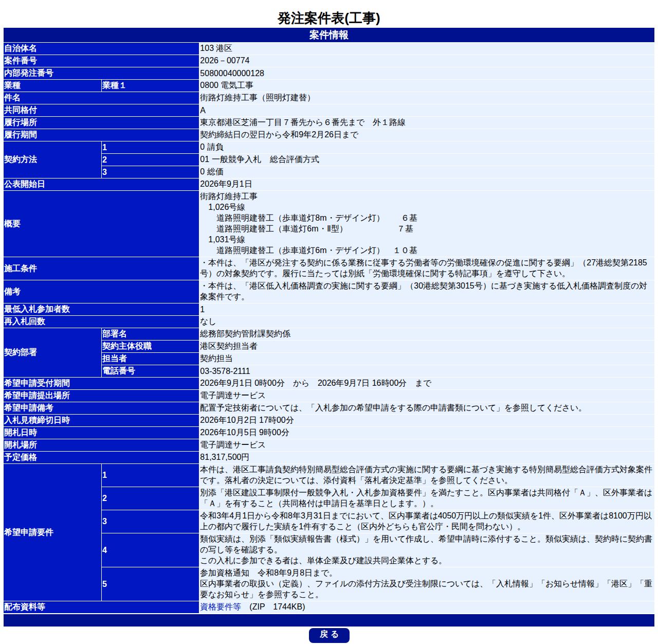Click the page title 発注案件表(工事)
The image size is (658, 644).
click(x=329, y=19)
